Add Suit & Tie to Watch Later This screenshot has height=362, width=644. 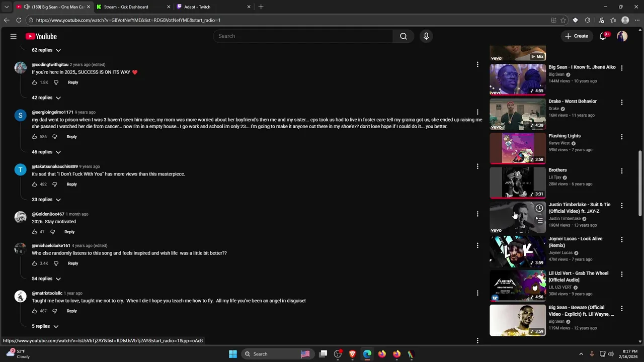539,208
